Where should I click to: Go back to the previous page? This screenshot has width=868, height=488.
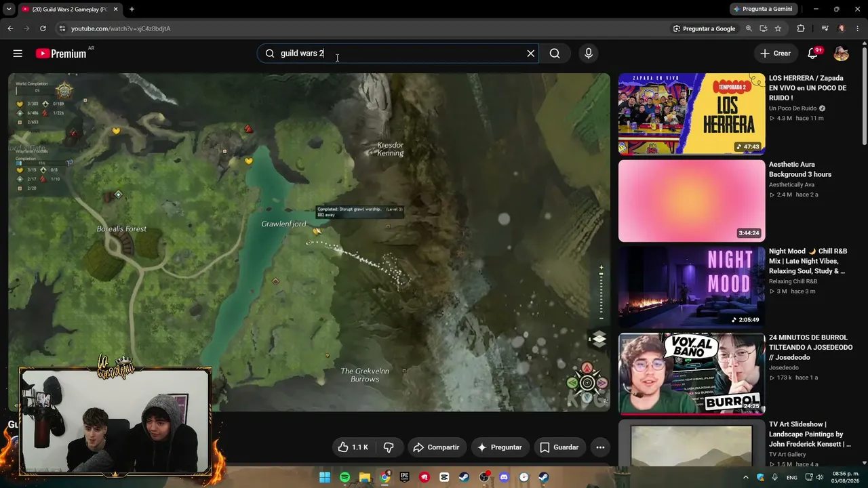pyautogui.click(x=10, y=28)
